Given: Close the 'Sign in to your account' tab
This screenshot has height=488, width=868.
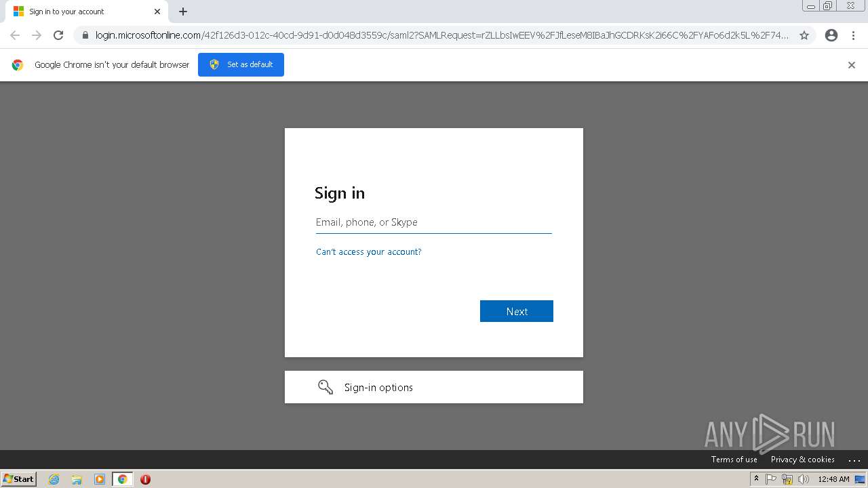Looking at the screenshot, I should 157,12.
